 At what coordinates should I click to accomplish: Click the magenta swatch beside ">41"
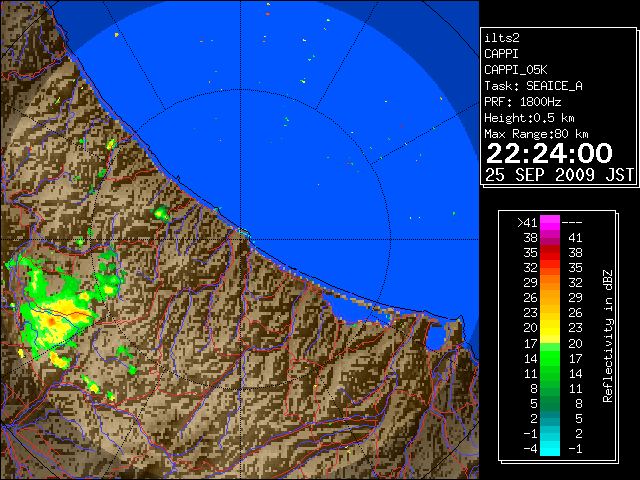tap(550, 223)
